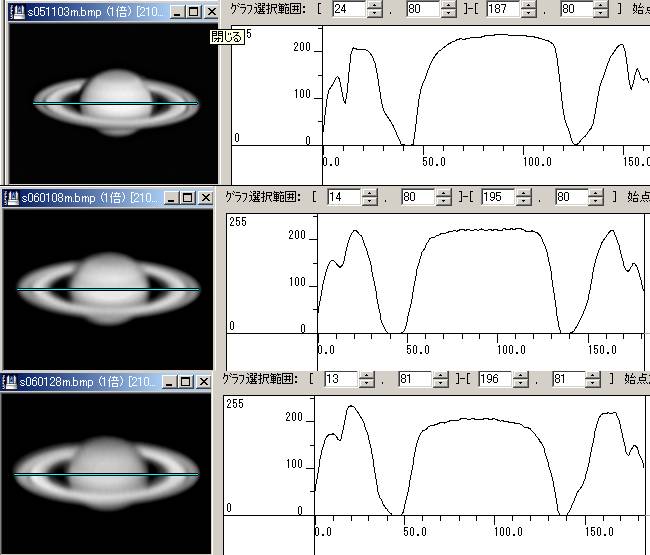Increase the end Y value after 187
650x555 pixels.
click(x=601, y=5)
